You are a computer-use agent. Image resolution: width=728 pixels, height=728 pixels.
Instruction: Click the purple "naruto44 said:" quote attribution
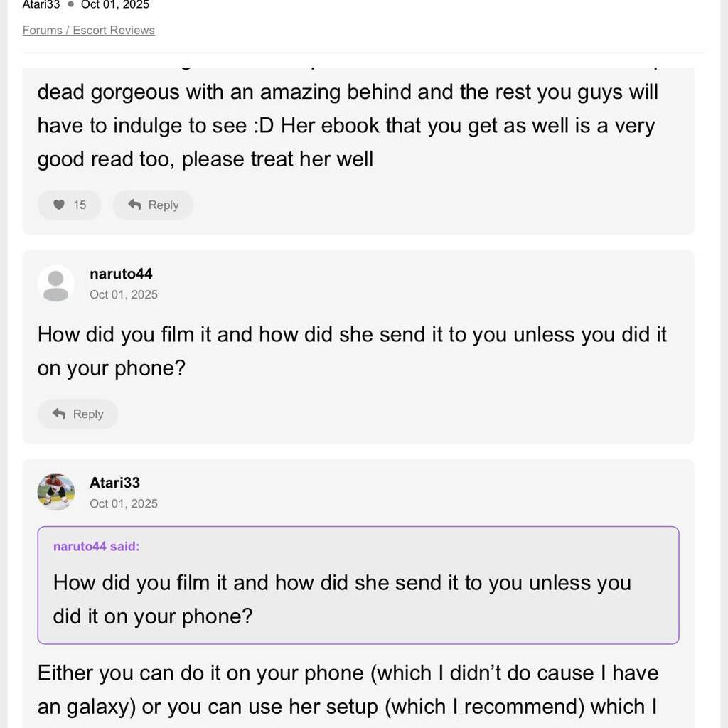97,546
